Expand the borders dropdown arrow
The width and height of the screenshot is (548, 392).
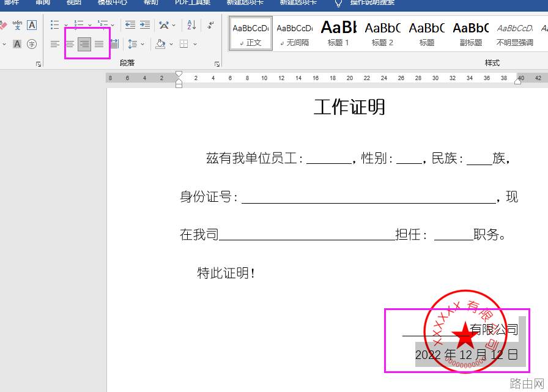pyautogui.click(x=195, y=44)
